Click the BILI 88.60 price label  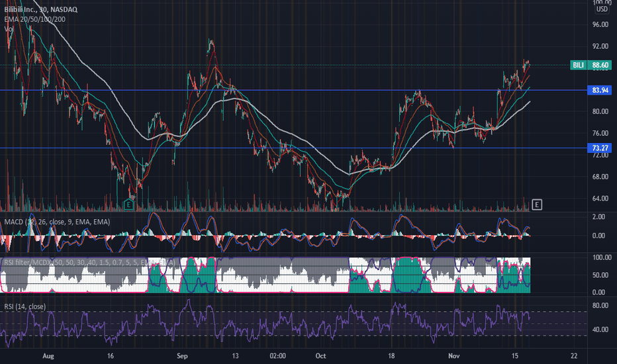point(591,65)
